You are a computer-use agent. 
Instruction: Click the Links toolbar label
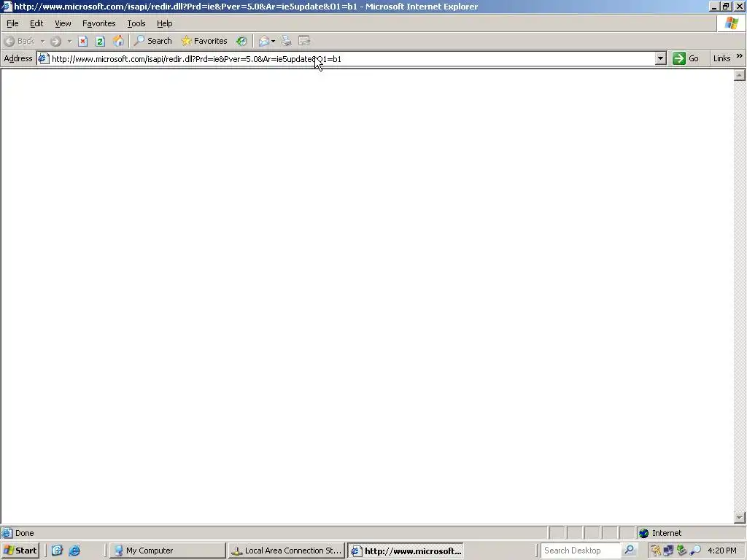point(721,58)
